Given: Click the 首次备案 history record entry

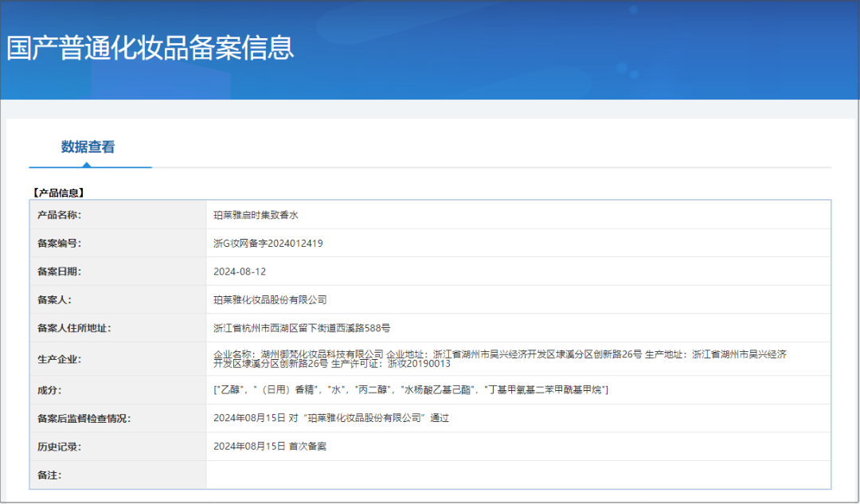Looking at the screenshot, I should point(270,447).
